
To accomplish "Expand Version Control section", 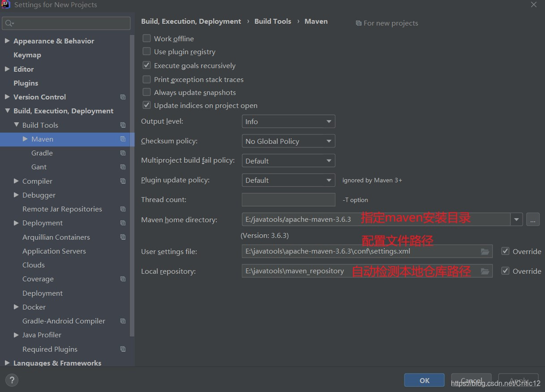I will click(x=7, y=97).
